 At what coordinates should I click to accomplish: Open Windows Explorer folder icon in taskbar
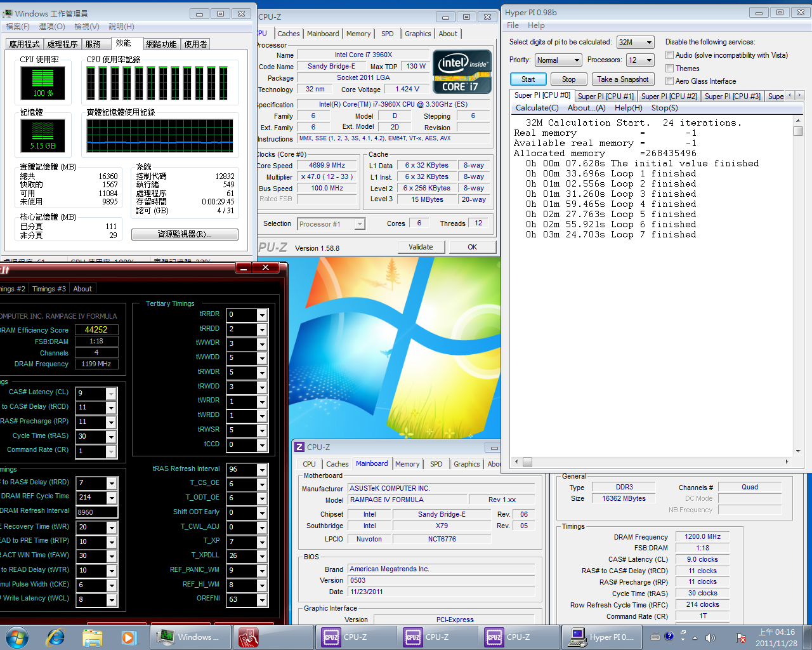point(93,637)
